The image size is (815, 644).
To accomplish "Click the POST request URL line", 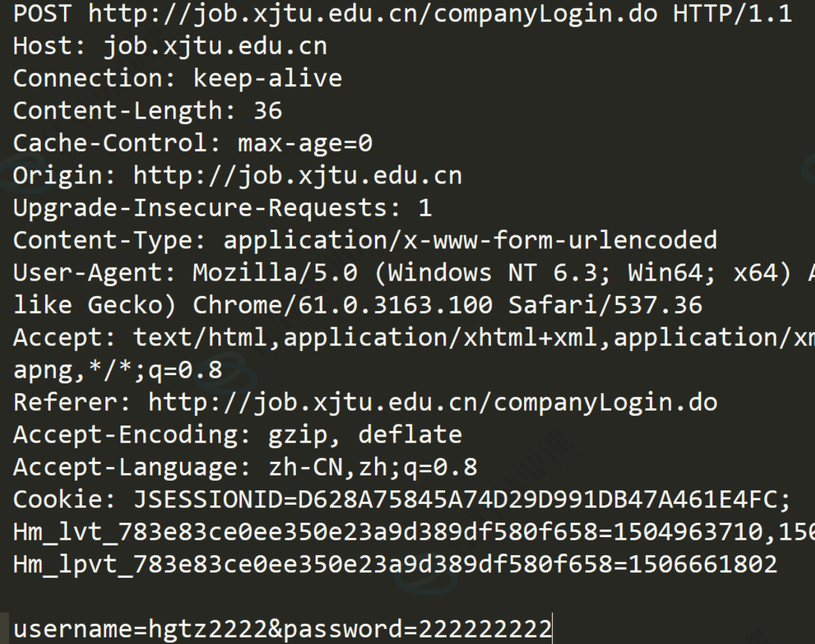I will [x=402, y=14].
